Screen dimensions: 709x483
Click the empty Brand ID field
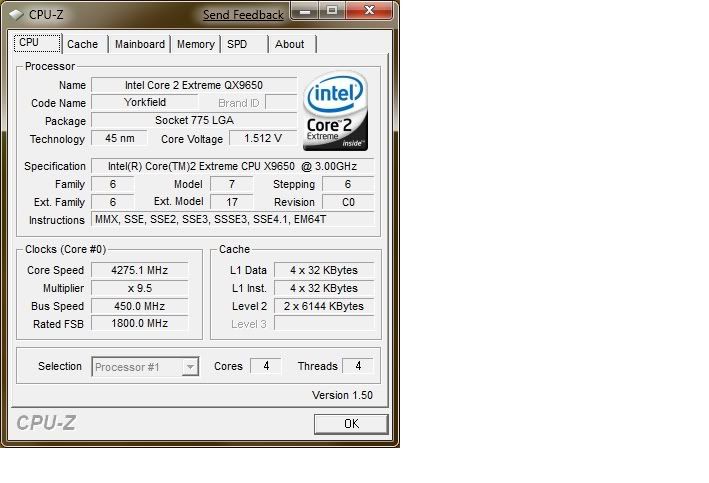coord(281,103)
